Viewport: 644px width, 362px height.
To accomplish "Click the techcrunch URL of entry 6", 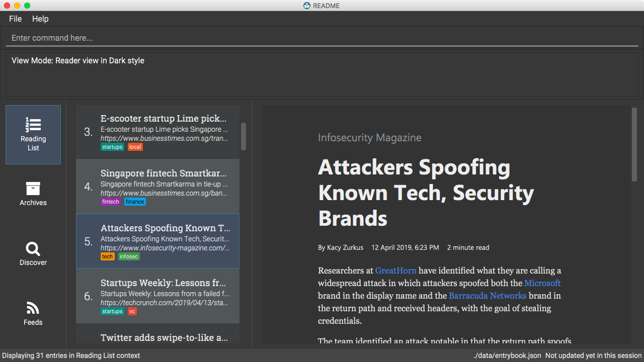I will pos(164,303).
